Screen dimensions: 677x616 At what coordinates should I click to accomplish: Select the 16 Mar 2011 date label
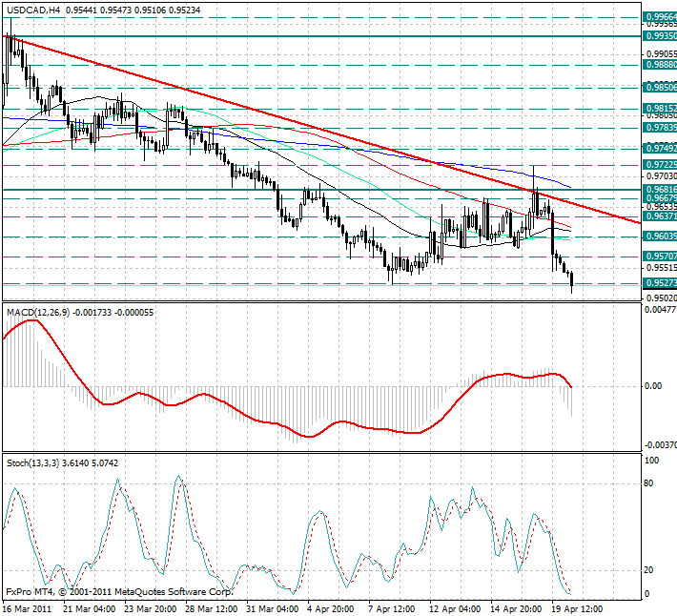click(x=28, y=607)
